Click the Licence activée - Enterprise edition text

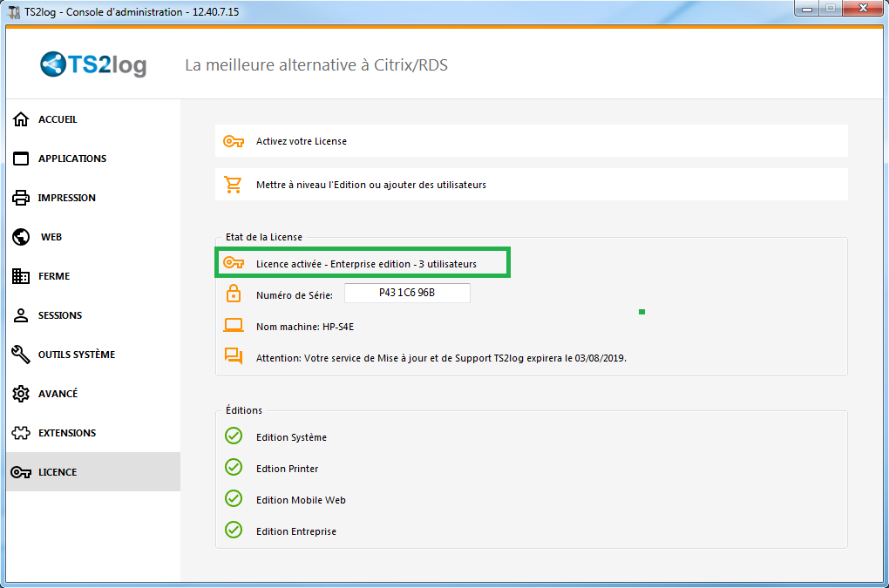click(366, 264)
